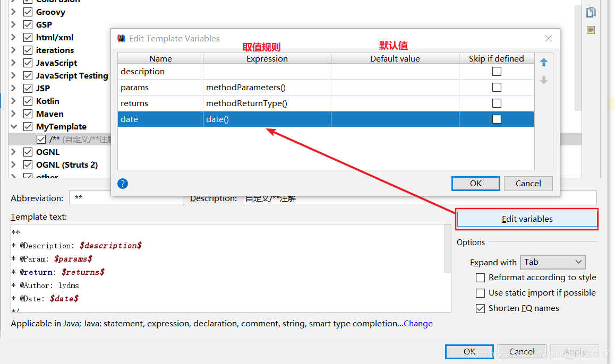Select the Kotlin tree item label
Viewport: 615px width, 364px height.
pos(48,101)
